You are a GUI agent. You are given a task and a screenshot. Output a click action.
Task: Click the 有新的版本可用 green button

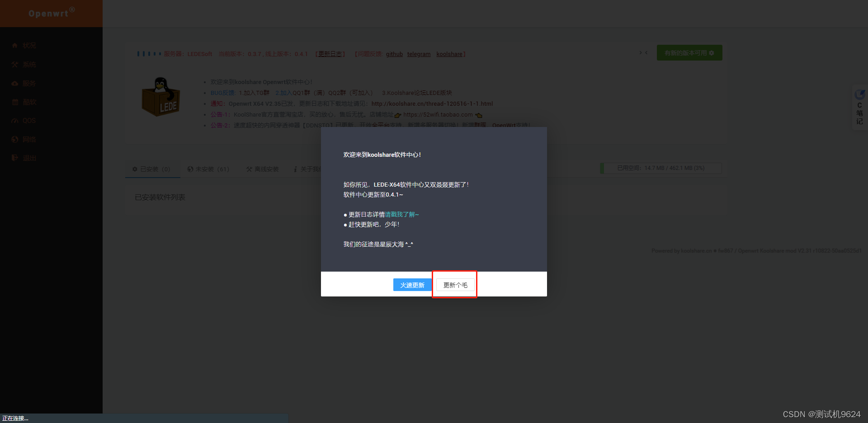(x=689, y=53)
